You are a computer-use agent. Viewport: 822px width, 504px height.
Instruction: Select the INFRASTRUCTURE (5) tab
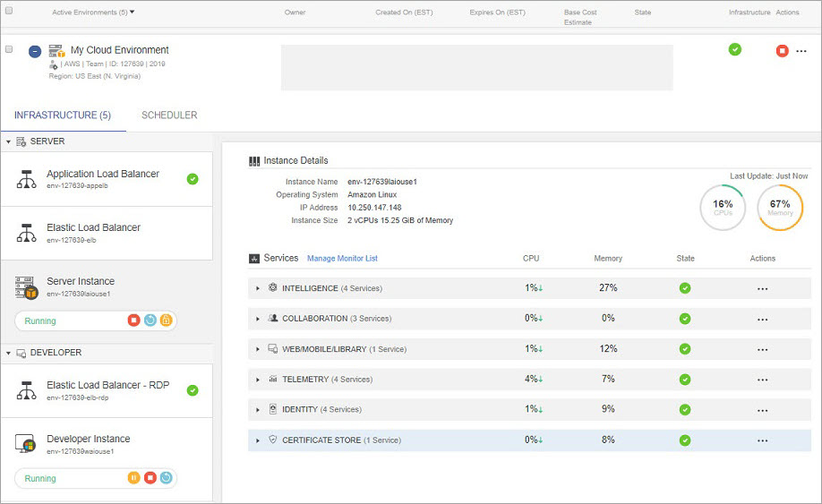63,115
